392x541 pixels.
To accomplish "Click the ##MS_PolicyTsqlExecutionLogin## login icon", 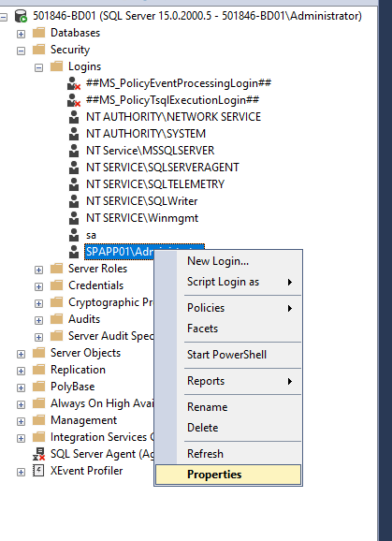I will 74,100.
